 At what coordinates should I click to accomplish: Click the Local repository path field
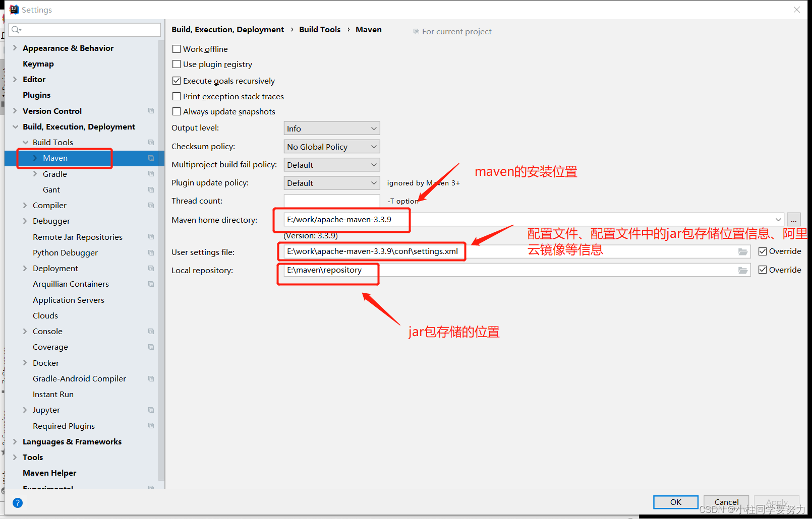tap(517, 270)
